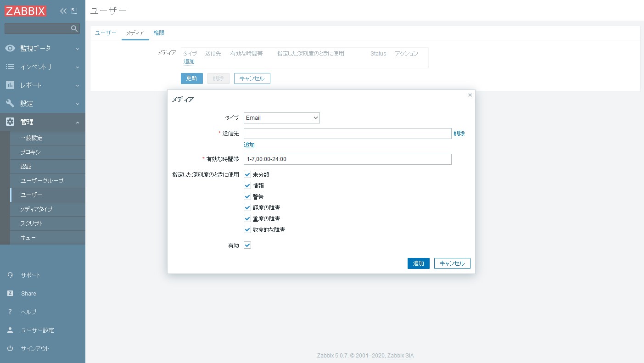Click the list icon for インベントリ
This screenshot has width=644, height=363.
[10, 67]
